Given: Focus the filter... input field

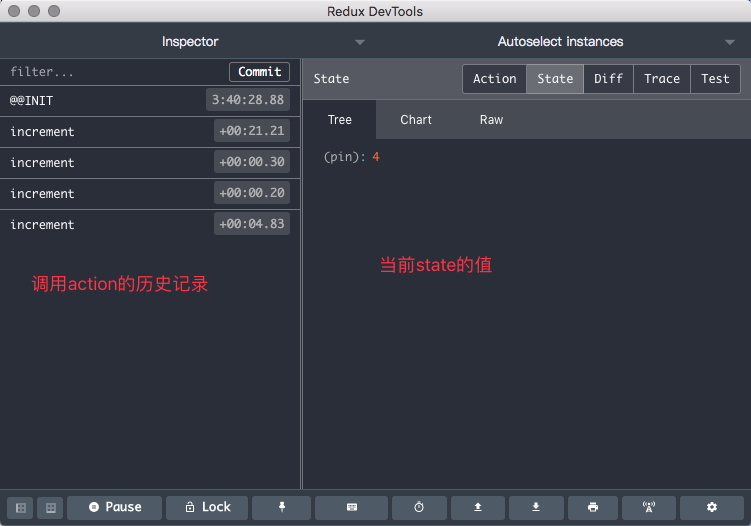Looking at the screenshot, I should (x=115, y=72).
